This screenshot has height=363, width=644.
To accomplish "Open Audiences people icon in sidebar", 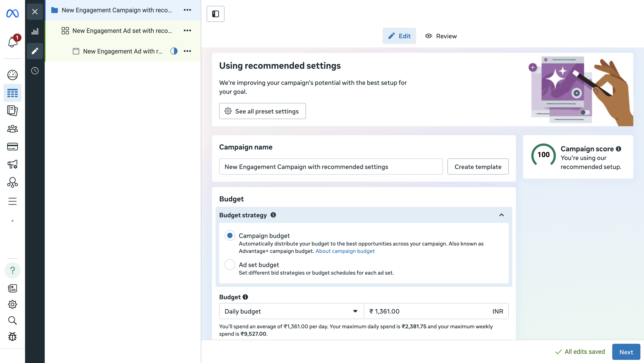I will (x=13, y=129).
